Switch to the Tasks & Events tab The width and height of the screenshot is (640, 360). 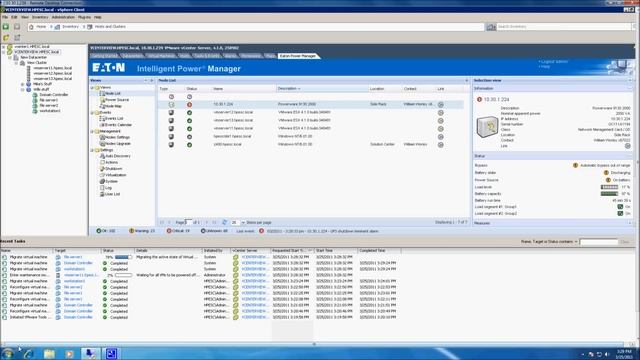[207, 56]
